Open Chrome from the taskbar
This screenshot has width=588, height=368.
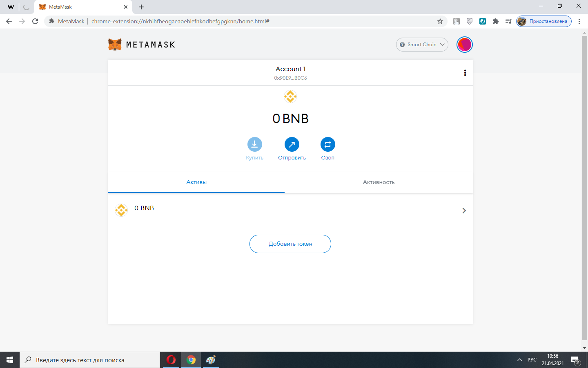[191, 360]
